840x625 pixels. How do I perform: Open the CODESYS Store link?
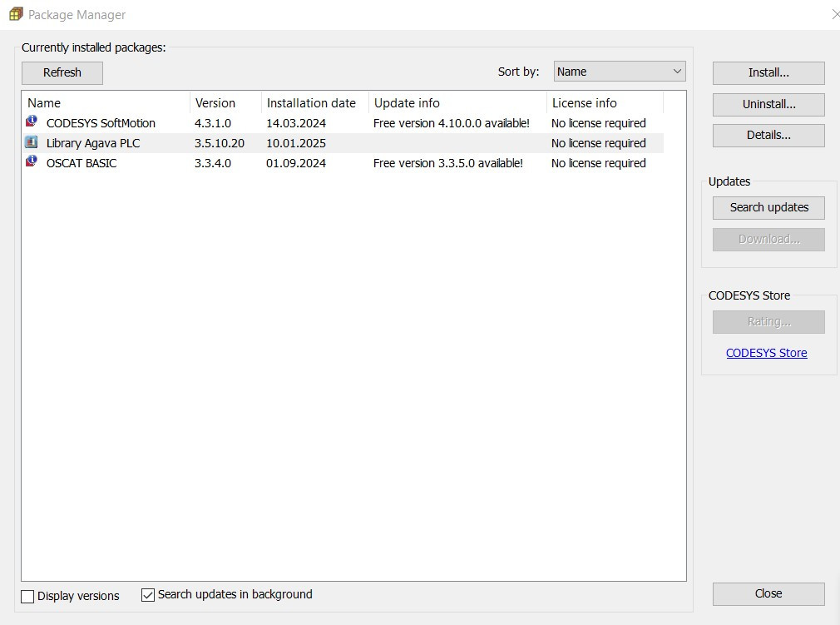coord(766,353)
